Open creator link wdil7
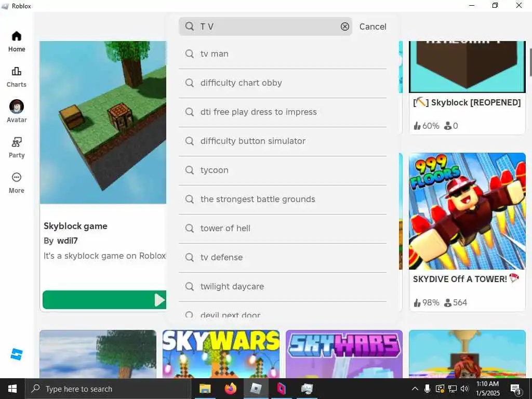532x399 pixels. [67, 241]
